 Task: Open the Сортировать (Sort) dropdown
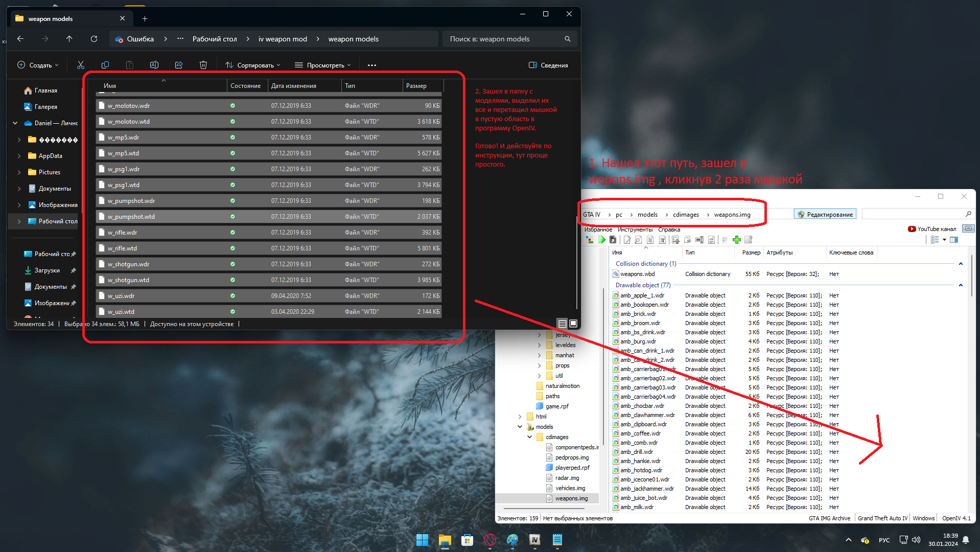click(253, 65)
